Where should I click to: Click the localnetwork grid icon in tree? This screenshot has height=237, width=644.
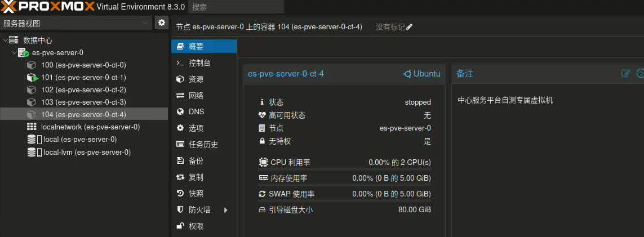[32, 127]
